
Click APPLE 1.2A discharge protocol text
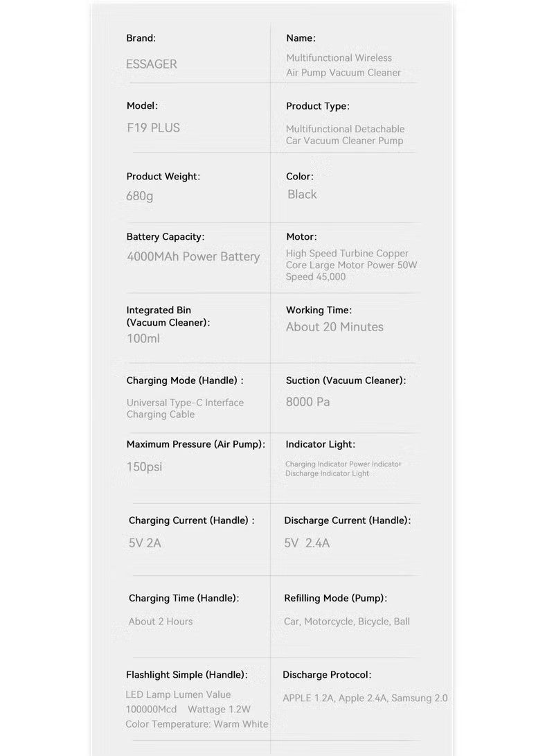click(309, 698)
